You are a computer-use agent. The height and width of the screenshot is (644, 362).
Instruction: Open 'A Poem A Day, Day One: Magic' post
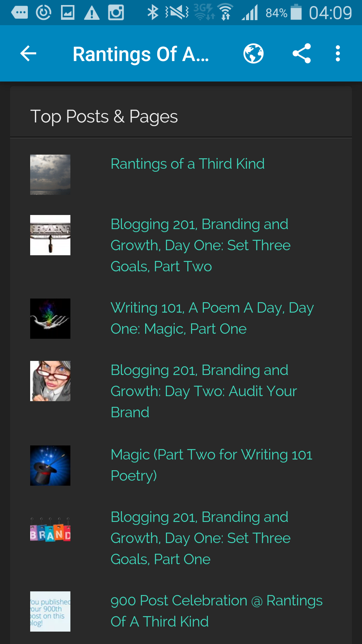point(212,318)
